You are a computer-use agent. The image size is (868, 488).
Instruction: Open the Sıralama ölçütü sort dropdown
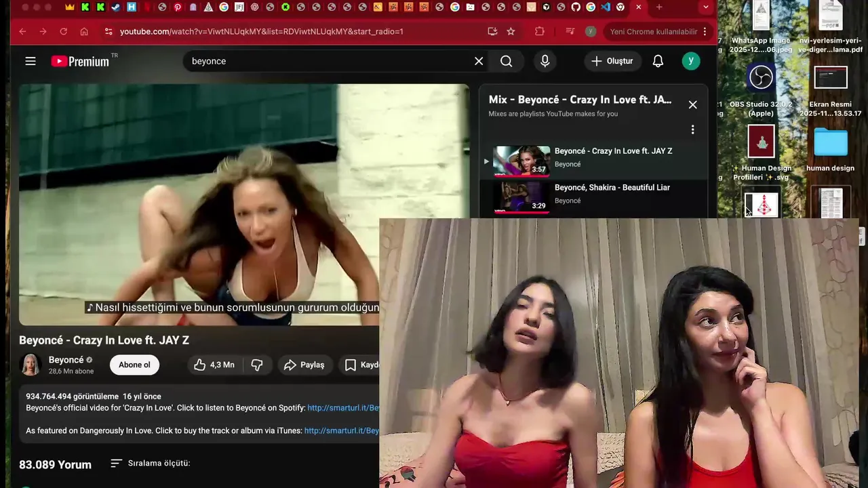pyautogui.click(x=151, y=464)
